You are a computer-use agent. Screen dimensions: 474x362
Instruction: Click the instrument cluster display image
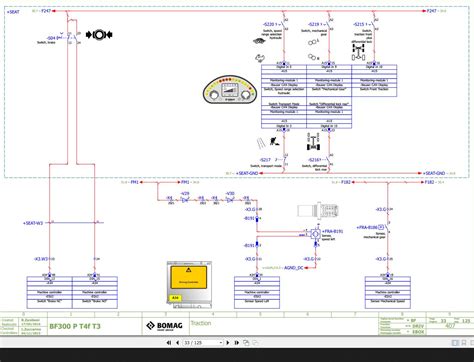pos(230,89)
